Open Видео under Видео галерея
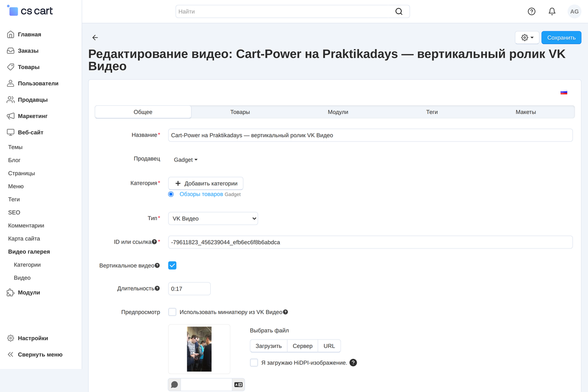 click(x=22, y=278)
